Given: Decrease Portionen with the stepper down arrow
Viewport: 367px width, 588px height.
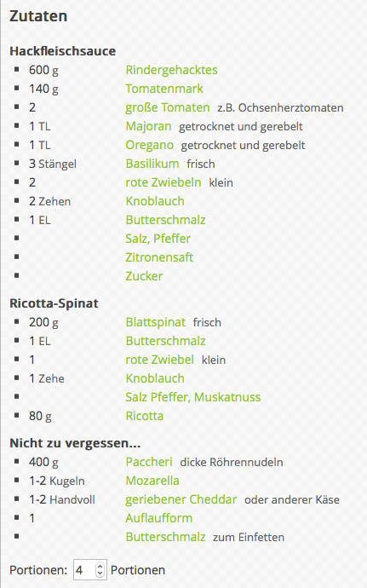Looking at the screenshot, I should (x=100, y=574).
